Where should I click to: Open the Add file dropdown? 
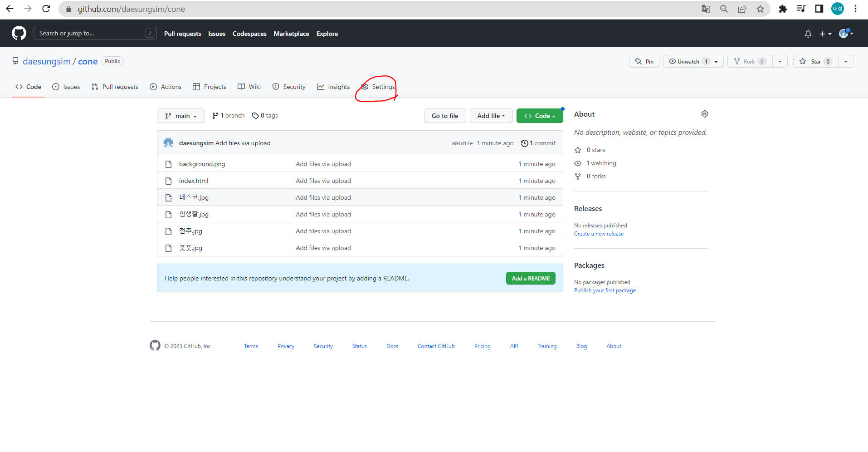click(491, 116)
